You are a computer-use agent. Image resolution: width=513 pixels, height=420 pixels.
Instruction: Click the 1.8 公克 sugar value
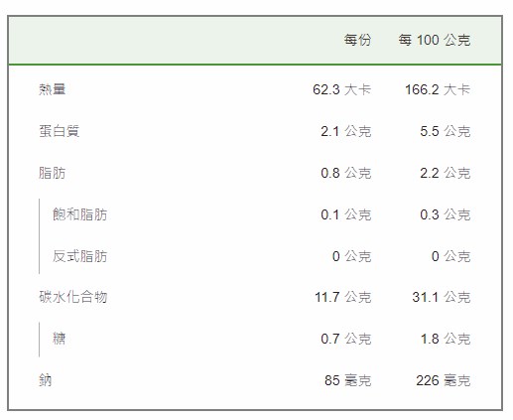[x=446, y=339]
